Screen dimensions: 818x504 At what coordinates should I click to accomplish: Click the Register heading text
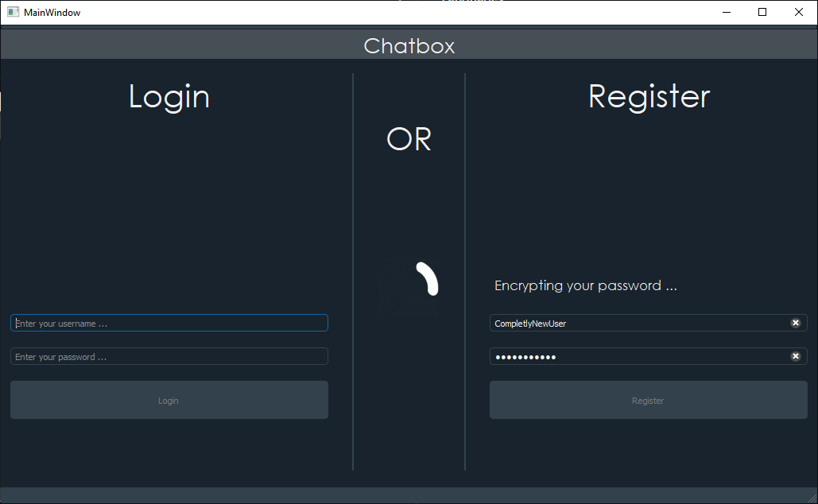click(x=649, y=97)
